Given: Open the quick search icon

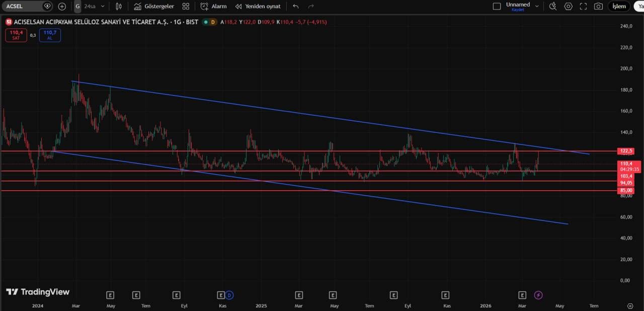Looking at the screenshot, I should pos(553,7).
